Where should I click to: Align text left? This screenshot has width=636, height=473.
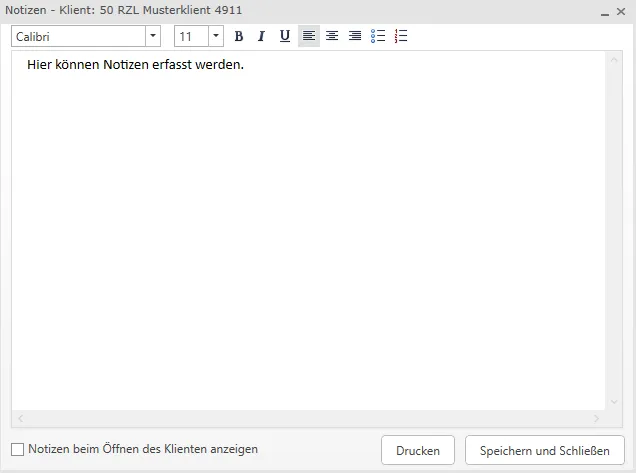click(309, 36)
